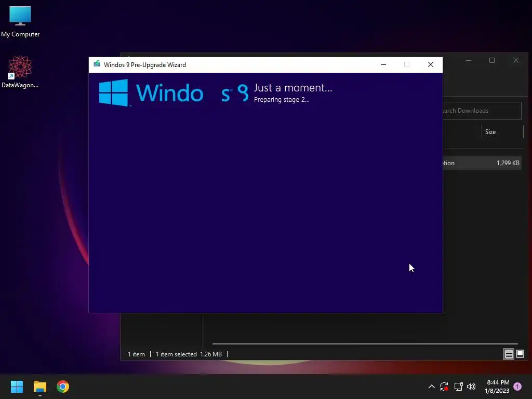
Task: Open the notification badge showing 1
Action: pos(517,387)
